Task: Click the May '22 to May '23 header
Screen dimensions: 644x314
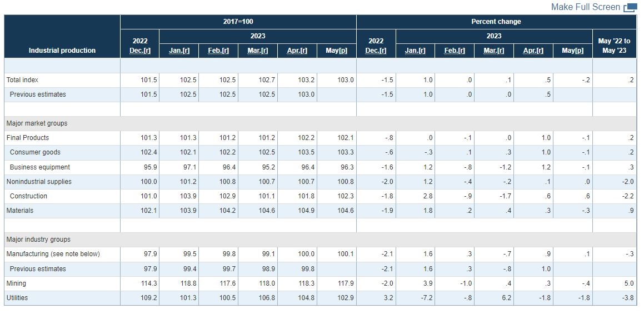Action: pos(614,46)
